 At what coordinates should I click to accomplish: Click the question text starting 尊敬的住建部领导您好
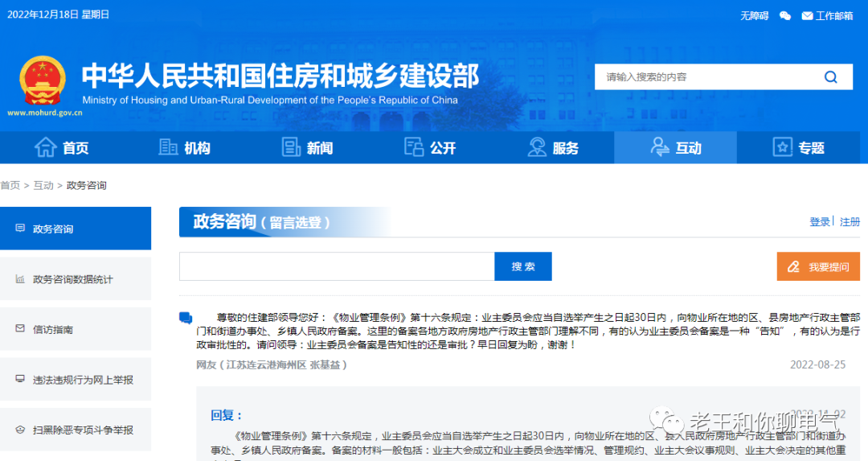528,331
